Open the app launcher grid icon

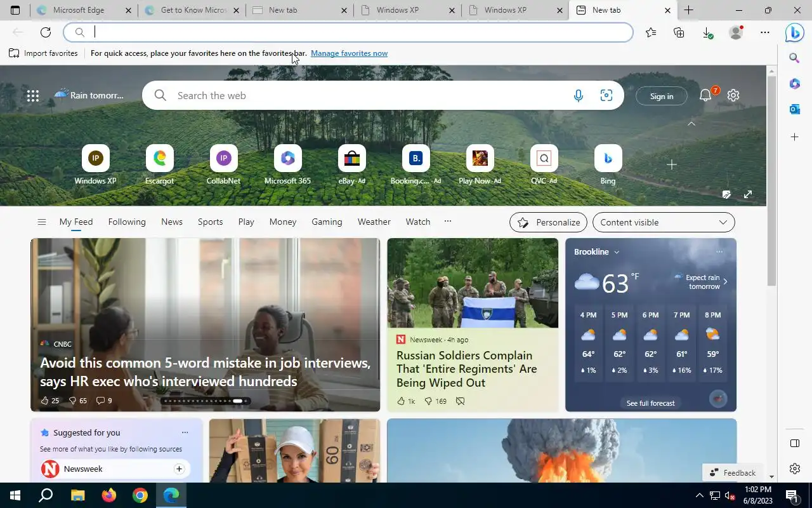click(x=33, y=96)
